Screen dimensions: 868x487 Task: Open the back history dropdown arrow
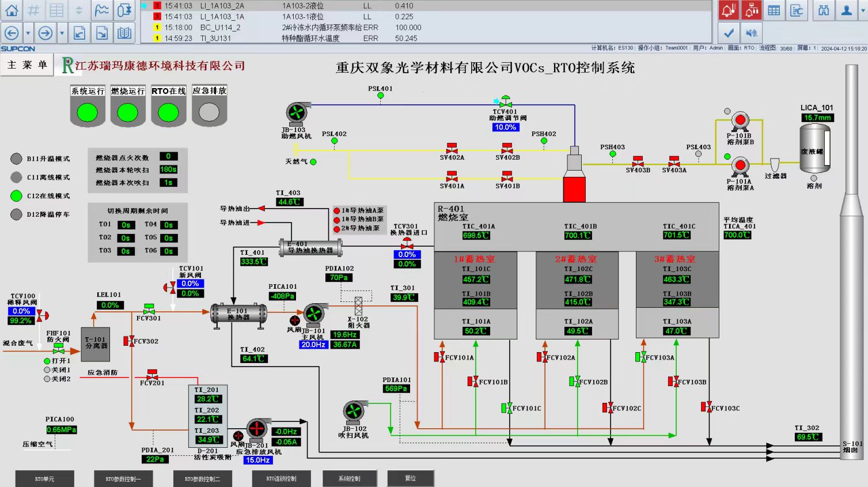coord(28,33)
